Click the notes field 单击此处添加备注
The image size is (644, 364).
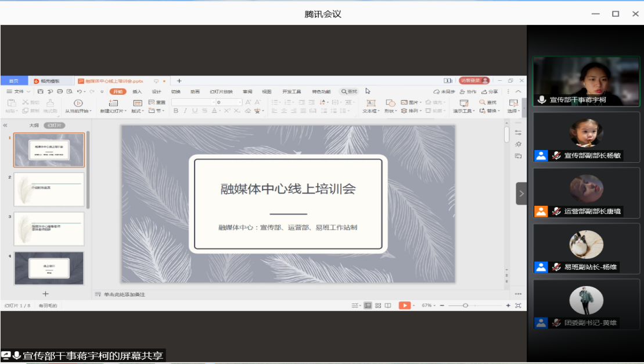coord(124,294)
